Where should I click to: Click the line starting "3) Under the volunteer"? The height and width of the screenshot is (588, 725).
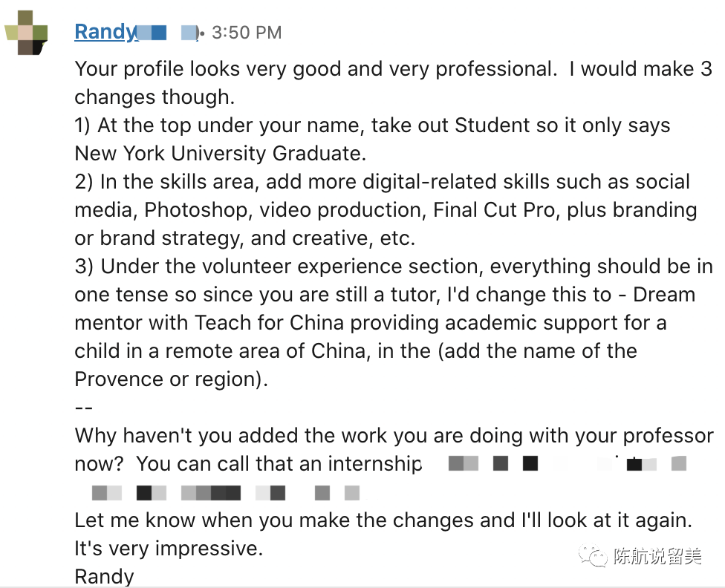tap(393, 267)
